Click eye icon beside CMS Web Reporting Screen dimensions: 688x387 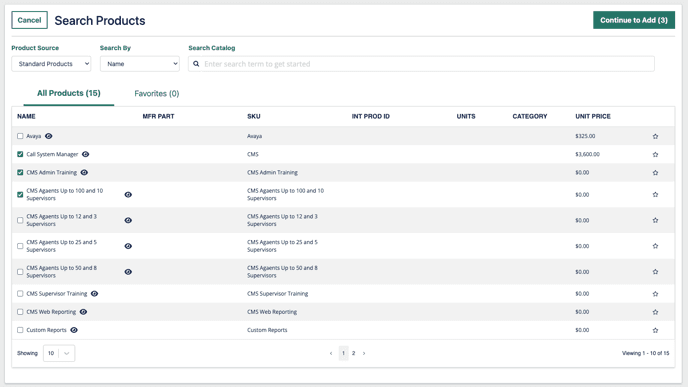83,312
